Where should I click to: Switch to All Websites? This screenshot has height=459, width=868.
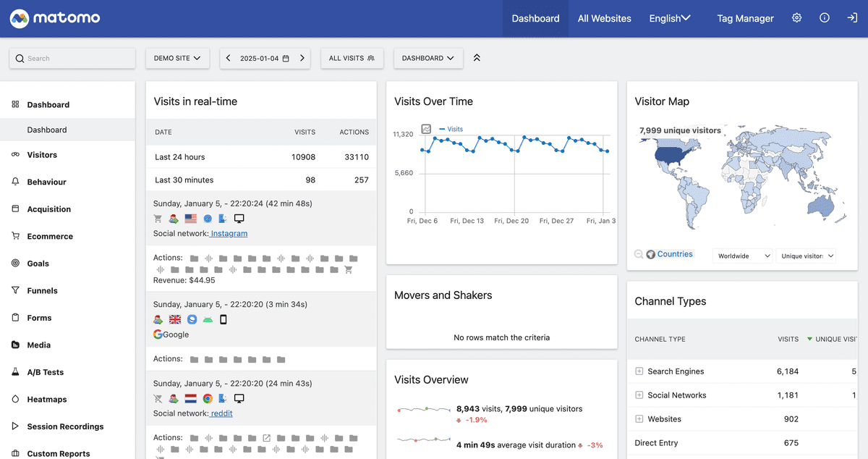pos(605,18)
